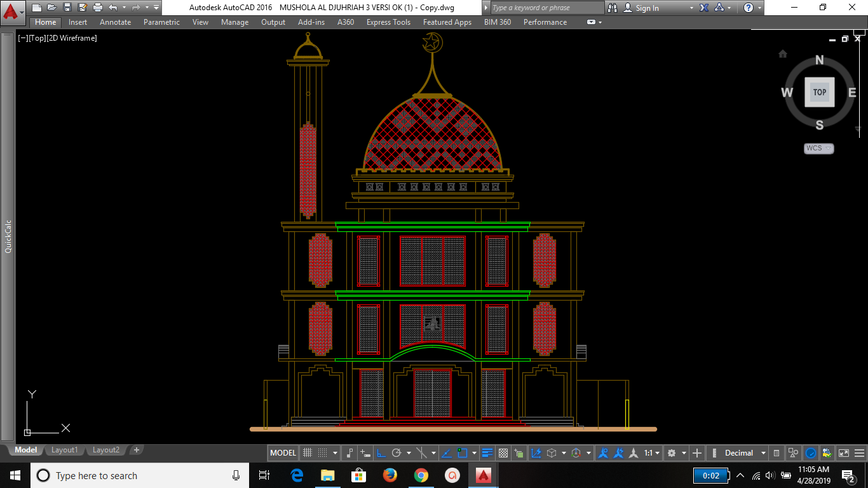
Task: Open the Windows Start menu
Action: pyautogui.click(x=15, y=475)
